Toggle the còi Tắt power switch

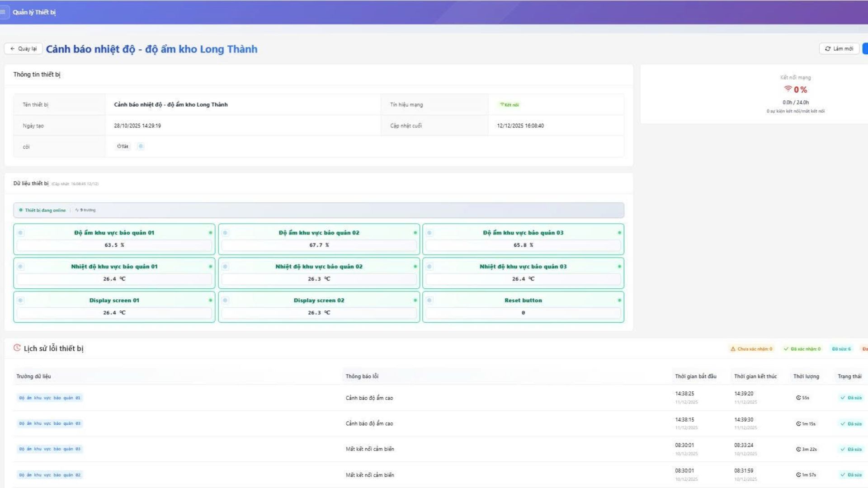point(123,146)
